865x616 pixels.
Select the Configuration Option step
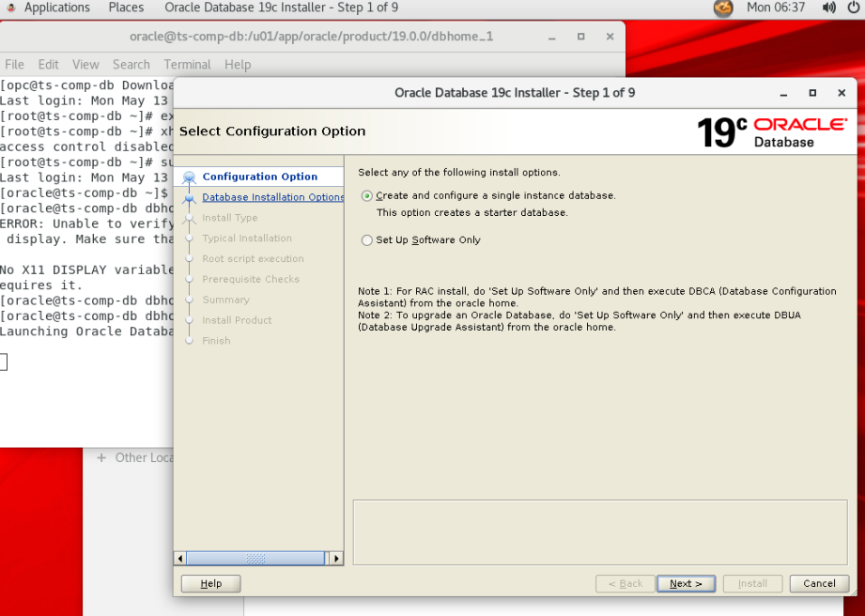pyautogui.click(x=260, y=177)
